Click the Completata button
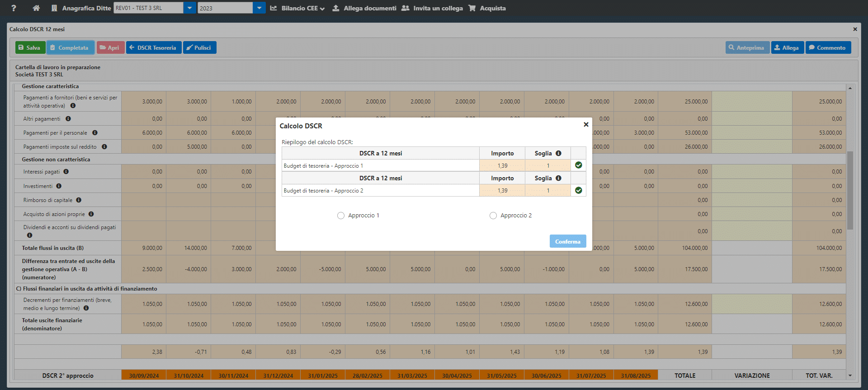 [x=70, y=47]
